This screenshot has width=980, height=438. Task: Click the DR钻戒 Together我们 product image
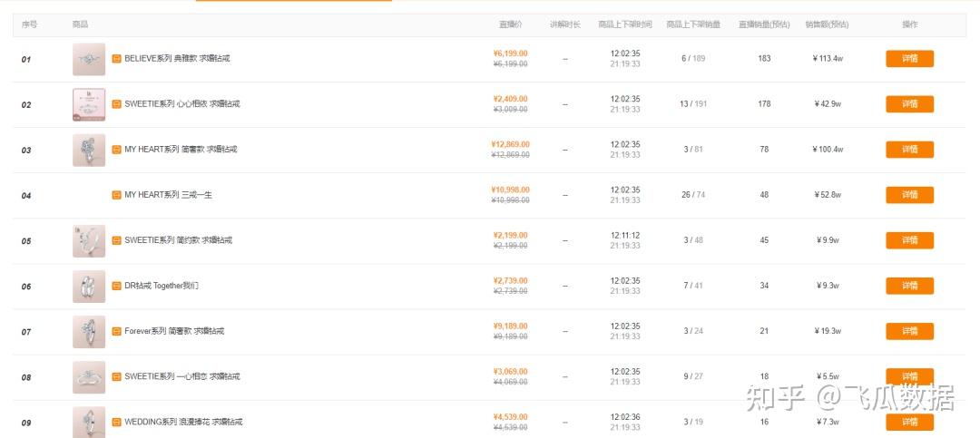coord(89,286)
